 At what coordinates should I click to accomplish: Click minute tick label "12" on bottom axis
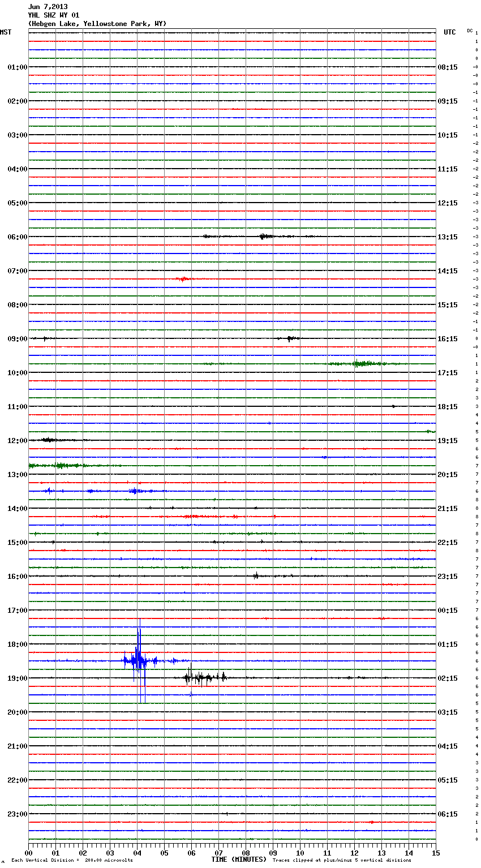(x=354, y=853)
